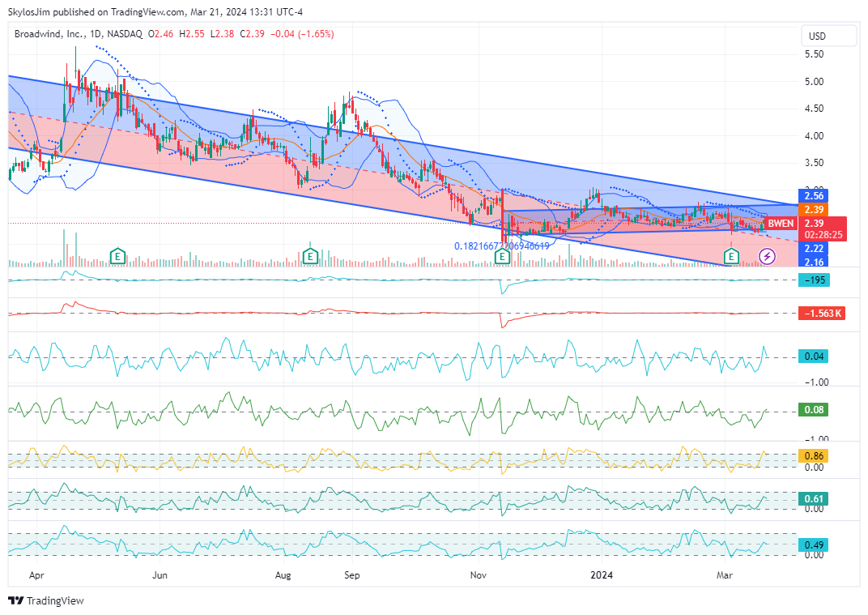The width and height of the screenshot is (868, 615).
Task: Click the BWEN symbol price label
Action: click(x=781, y=224)
